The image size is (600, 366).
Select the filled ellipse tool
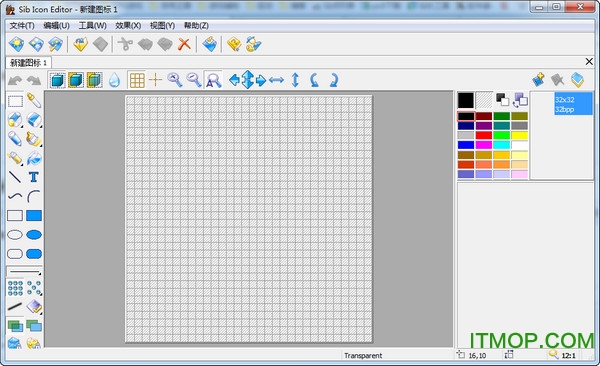[34, 235]
